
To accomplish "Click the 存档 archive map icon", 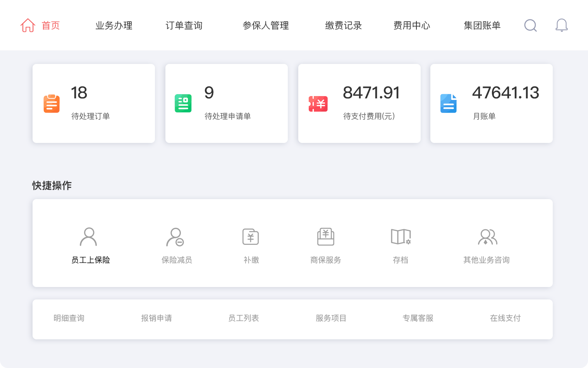I will [x=401, y=237].
